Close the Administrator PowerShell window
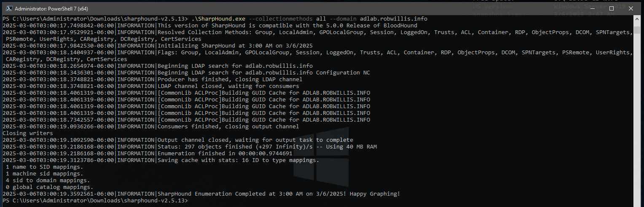The width and height of the screenshot is (644, 207). pyautogui.click(x=631, y=8)
